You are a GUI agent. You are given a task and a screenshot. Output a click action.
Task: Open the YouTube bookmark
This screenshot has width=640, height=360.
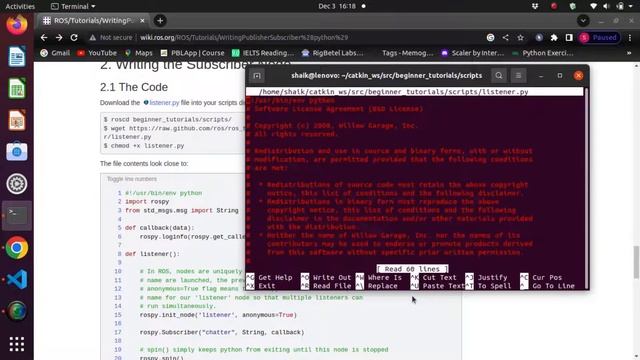pyautogui.click(x=98, y=53)
